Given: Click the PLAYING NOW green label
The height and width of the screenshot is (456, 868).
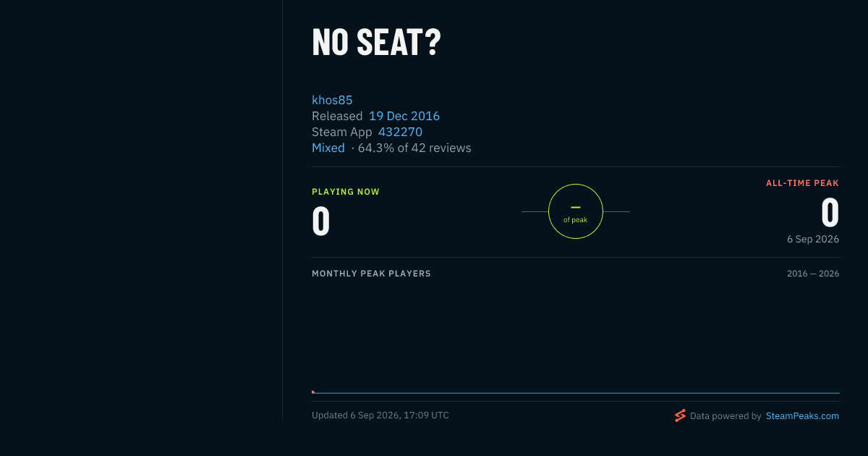Looking at the screenshot, I should point(346,192).
